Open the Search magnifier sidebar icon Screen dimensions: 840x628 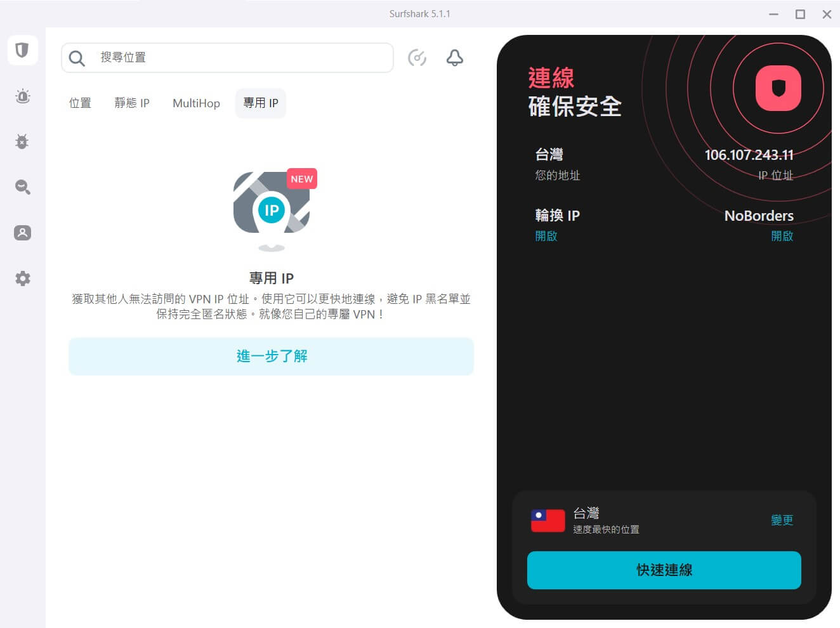pos(23,187)
